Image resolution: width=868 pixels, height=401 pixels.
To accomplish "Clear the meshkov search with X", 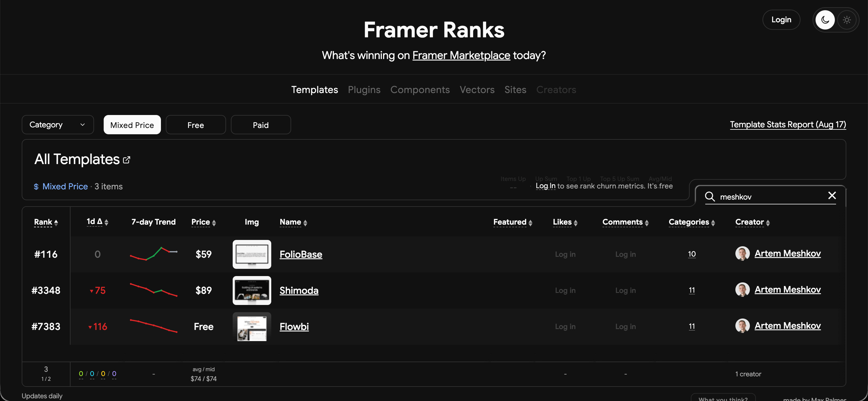I will (x=832, y=196).
